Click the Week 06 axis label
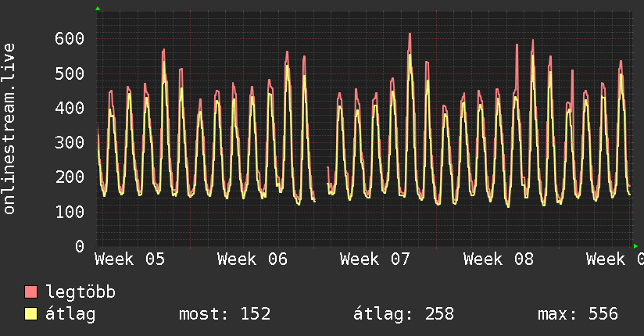This screenshot has height=336, width=644. pos(252,259)
